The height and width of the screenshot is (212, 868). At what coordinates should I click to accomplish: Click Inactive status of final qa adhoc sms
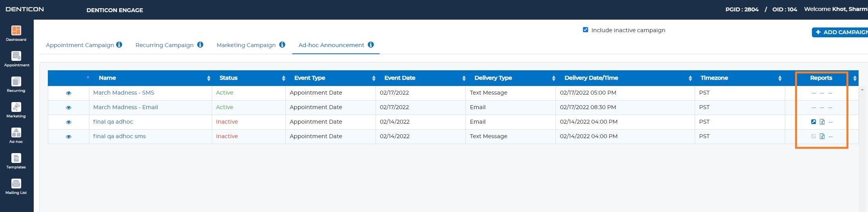[227, 136]
